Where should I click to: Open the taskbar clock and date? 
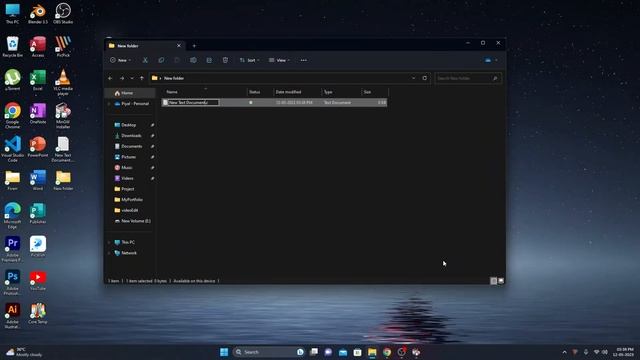(624, 352)
